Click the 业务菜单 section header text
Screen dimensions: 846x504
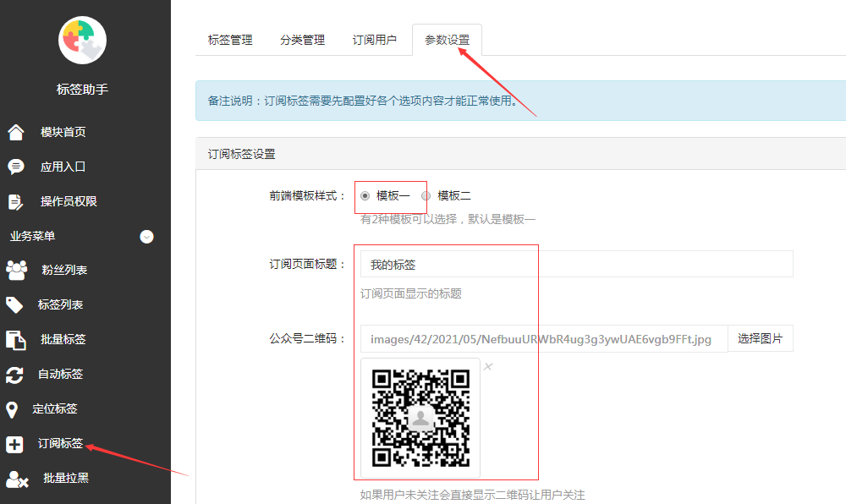point(32,236)
